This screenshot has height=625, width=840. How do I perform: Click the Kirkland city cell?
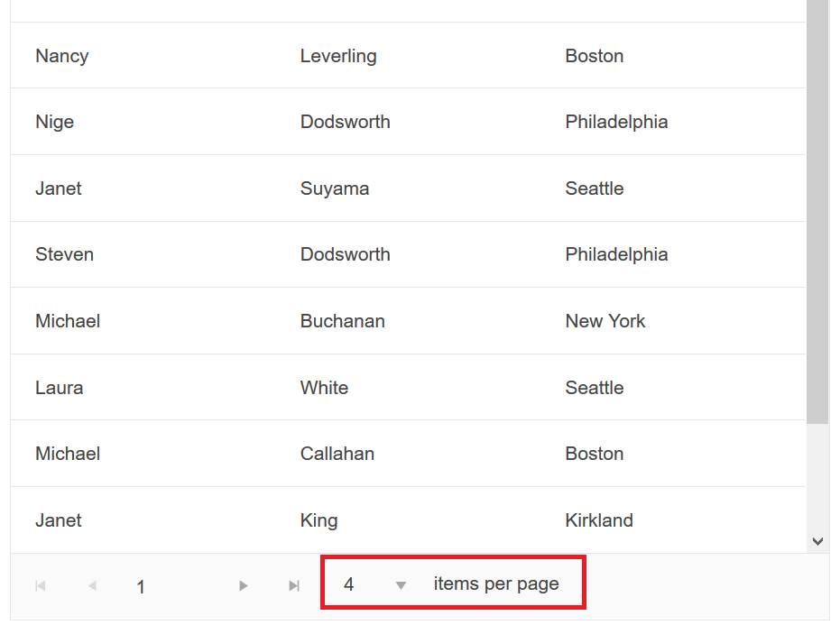coord(599,520)
